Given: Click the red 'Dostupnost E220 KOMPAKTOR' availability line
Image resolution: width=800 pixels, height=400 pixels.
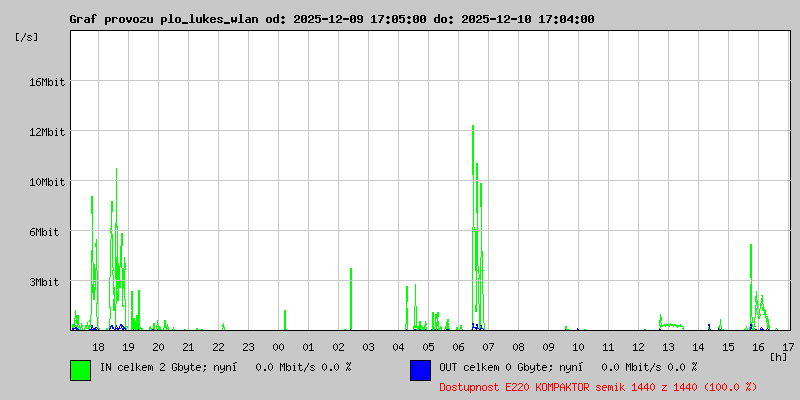Looking at the screenshot, I should click(x=598, y=387).
